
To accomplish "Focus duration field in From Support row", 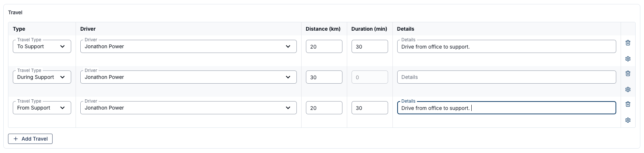I will (369, 108).
